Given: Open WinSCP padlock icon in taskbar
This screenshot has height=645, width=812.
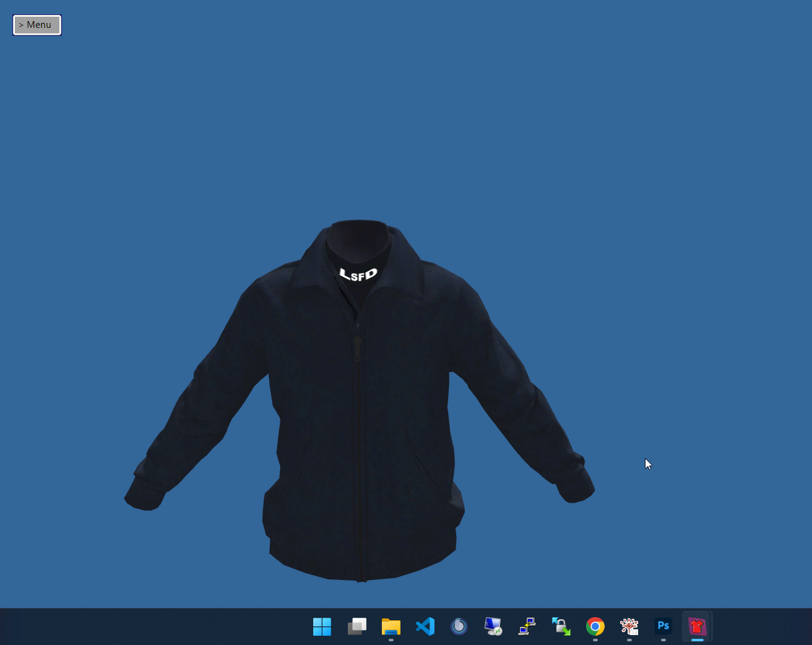Looking at the screenshot, I should pyautogui.click(x=561, y=626).
